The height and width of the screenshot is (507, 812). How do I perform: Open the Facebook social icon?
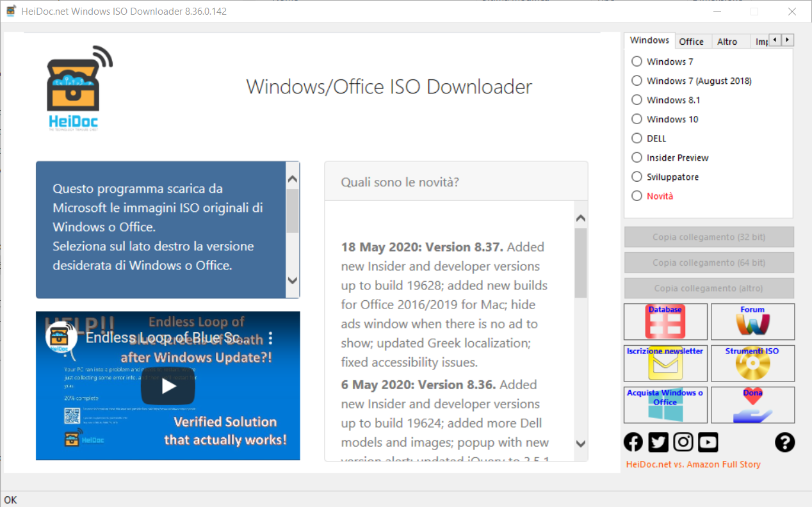click(633, 442)
